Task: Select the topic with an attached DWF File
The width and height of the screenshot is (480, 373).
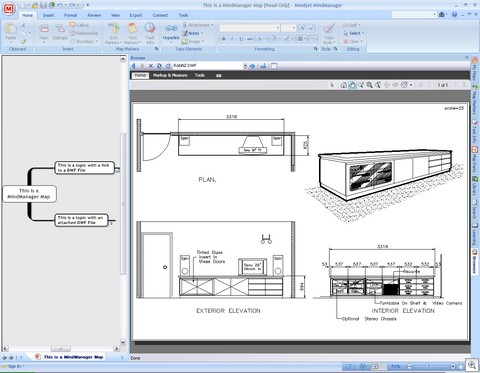Action: coord(81,220)
